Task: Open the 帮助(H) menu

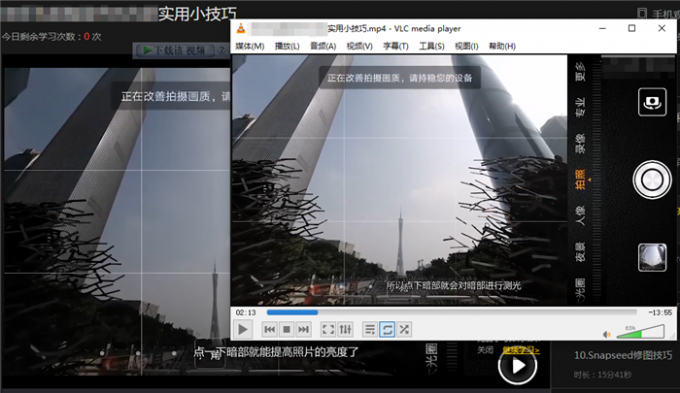Action: tap(502, 46)
